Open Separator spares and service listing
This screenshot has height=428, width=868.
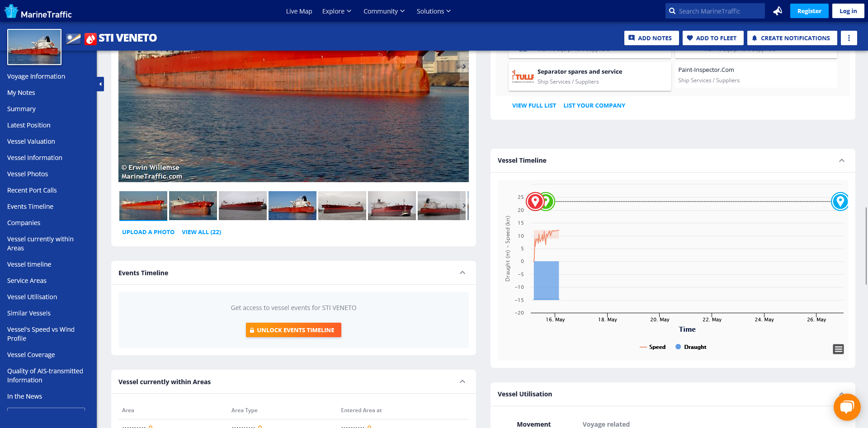pos(590,76)
